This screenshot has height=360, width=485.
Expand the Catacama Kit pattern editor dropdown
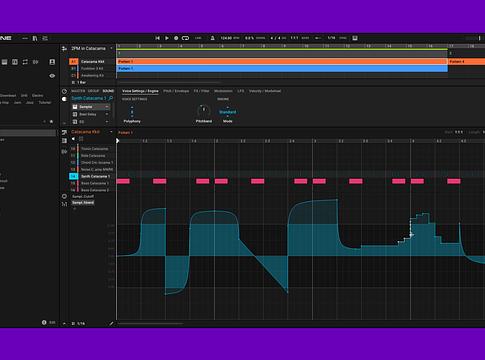pyautogui.click(x=111, y=132)
